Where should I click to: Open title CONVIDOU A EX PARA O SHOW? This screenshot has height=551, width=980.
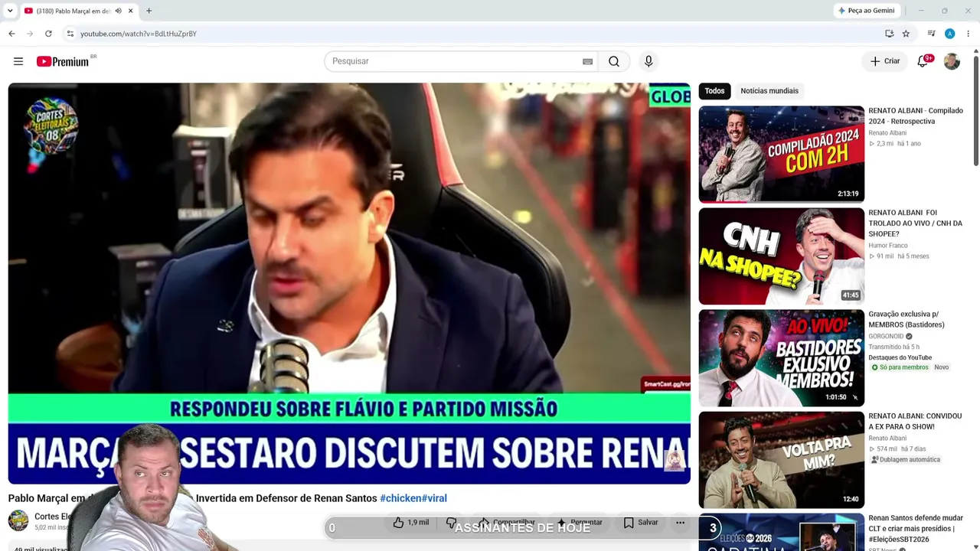tap(915, 422)
